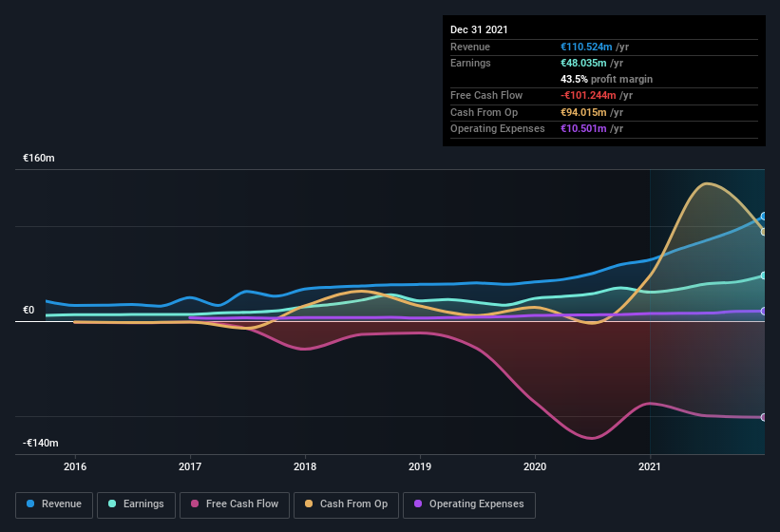Click the 2018 x-axis label
The image size is (780, 532).
[305, 466]
